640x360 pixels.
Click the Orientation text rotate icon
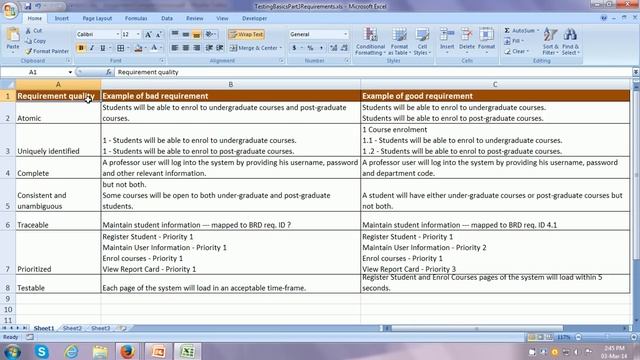(x=210, y=34)
